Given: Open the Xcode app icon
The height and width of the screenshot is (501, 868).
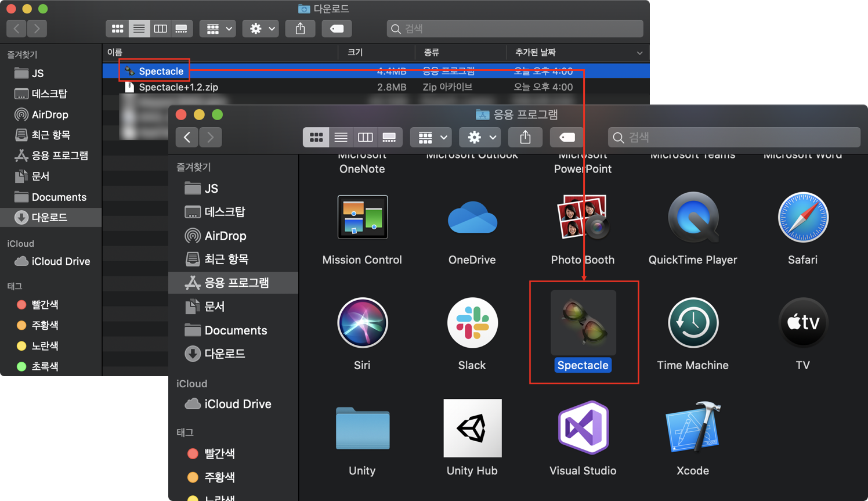Looking at the screenshot, I should tap(693, 428).
